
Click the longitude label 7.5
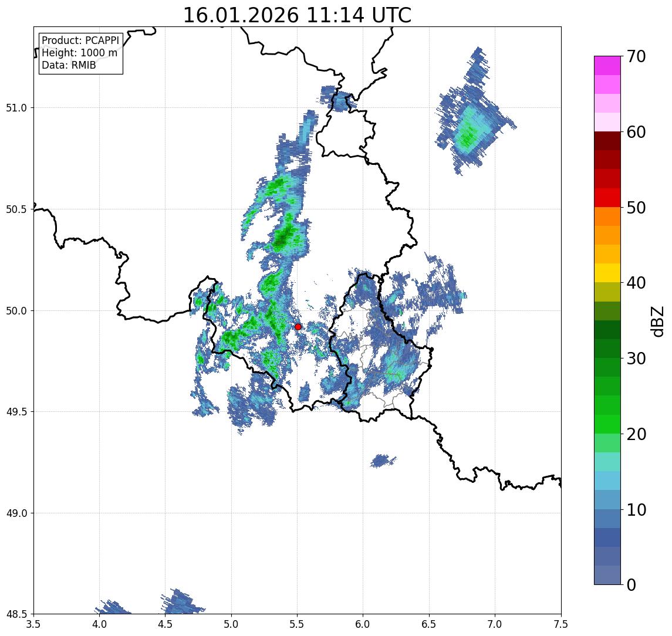(x=562, y=624)
